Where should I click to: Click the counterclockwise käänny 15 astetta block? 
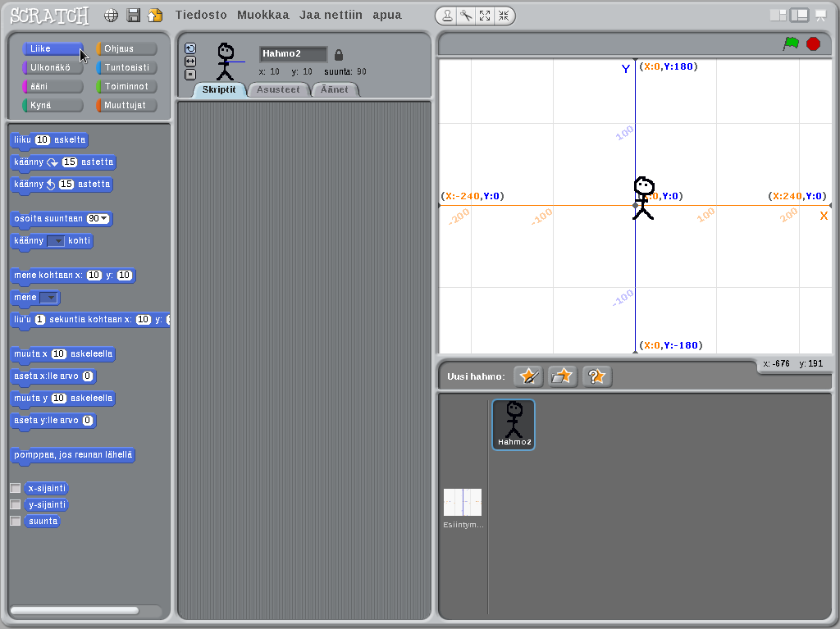point(62,185)
